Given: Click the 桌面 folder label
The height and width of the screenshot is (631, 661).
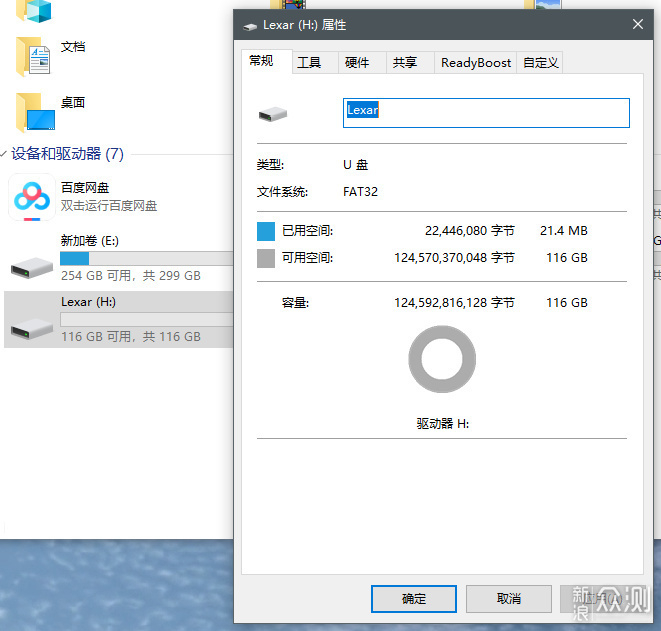Looking at the screenshot, I should click(x=73, y=102).
